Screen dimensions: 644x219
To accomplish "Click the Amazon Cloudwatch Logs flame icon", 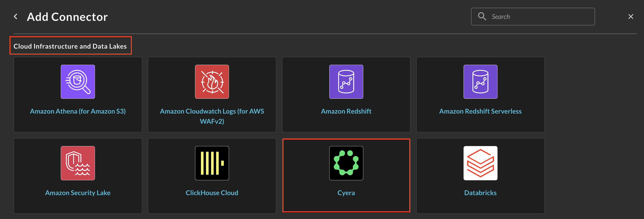I will [x=212, y=82].
